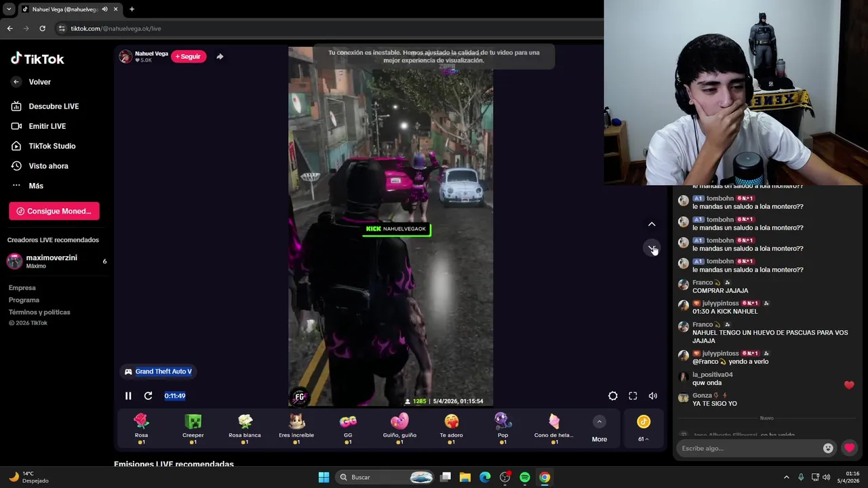Open the Windows Start menu
The width and height of the screenshot is (868, 488).
(323, 477)
